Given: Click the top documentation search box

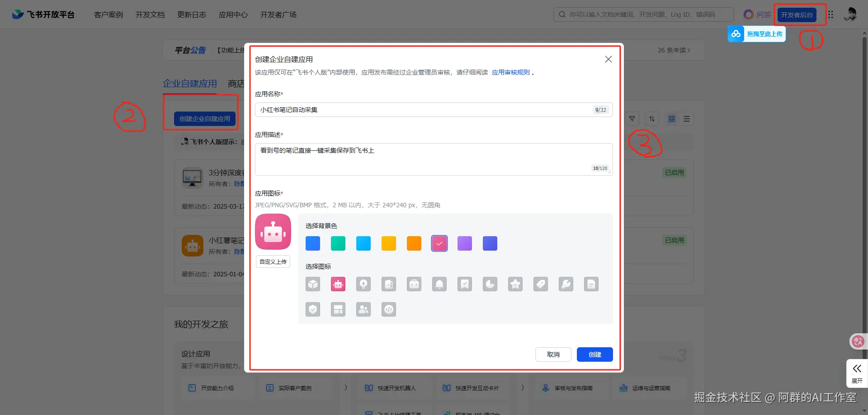Looking at the screenshot, I should 643,14.
